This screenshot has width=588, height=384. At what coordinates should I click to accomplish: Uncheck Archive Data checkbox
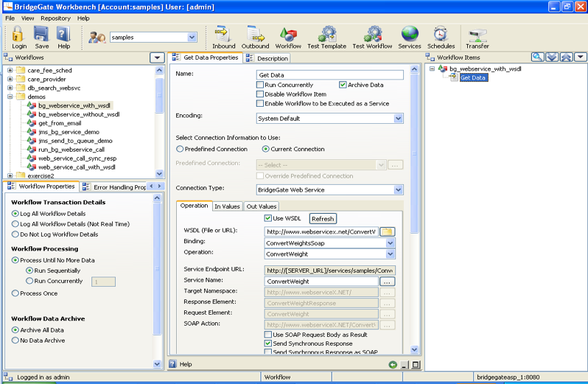(343, 85)
